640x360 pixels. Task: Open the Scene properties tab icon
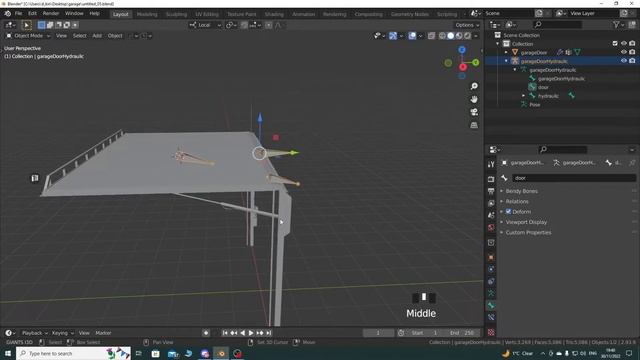coord(491,215)
